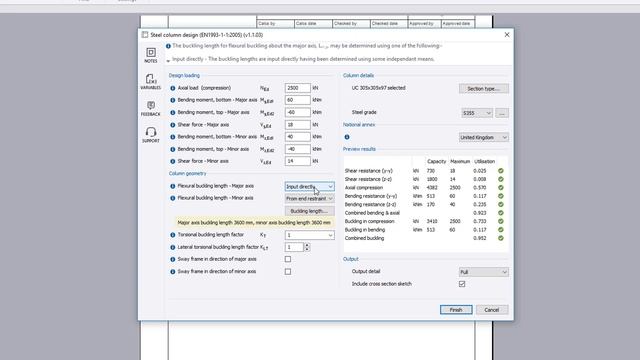Screen dimensions: 640x360
Task: Click info icon beside Shear force - Minor axis
Action: click(173, 162)
